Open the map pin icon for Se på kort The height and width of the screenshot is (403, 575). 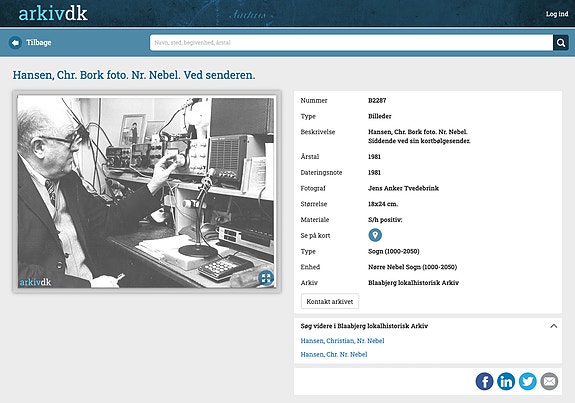(x=375, y=235)
